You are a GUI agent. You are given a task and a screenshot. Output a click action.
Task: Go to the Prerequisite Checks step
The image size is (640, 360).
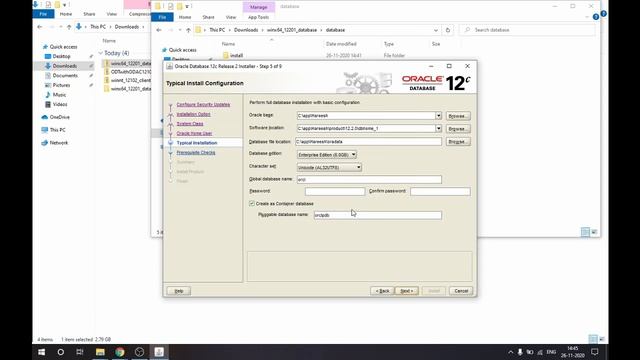click(196, 153)
